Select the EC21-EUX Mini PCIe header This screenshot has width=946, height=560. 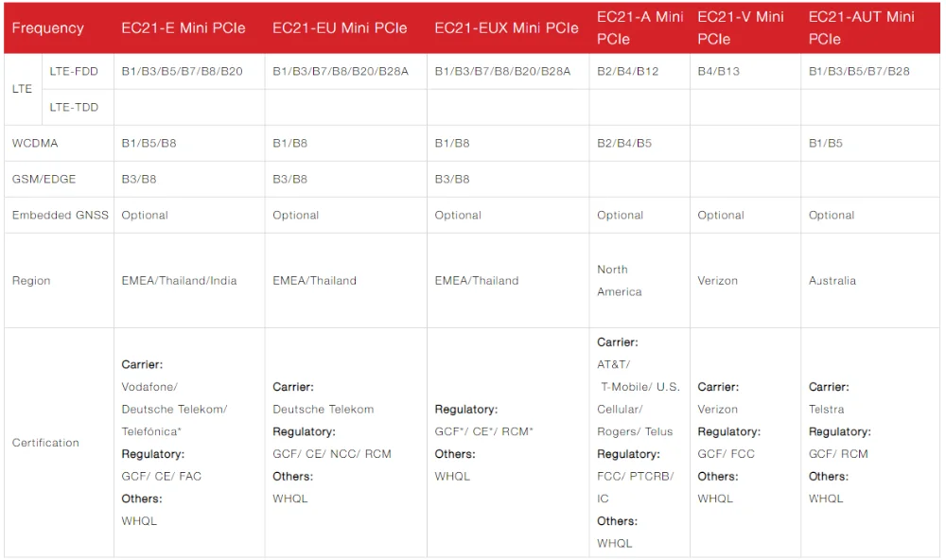[x=506, y=28]
